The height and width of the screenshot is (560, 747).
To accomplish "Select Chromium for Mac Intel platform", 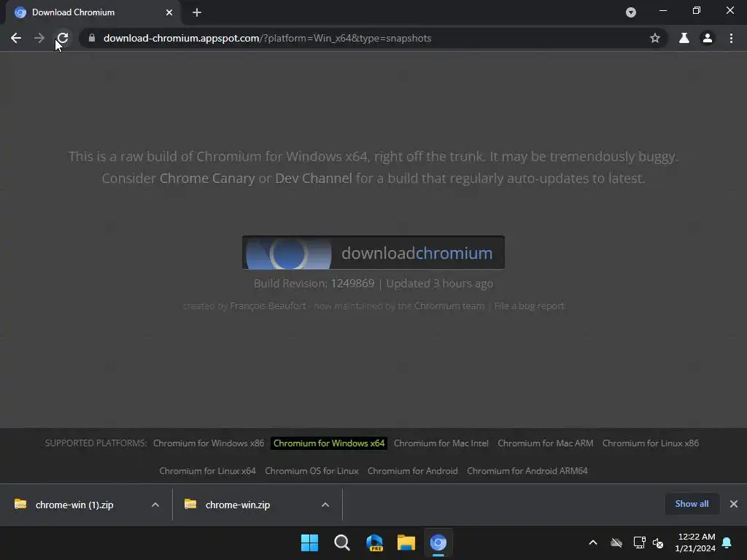I will tap(441, 443).
